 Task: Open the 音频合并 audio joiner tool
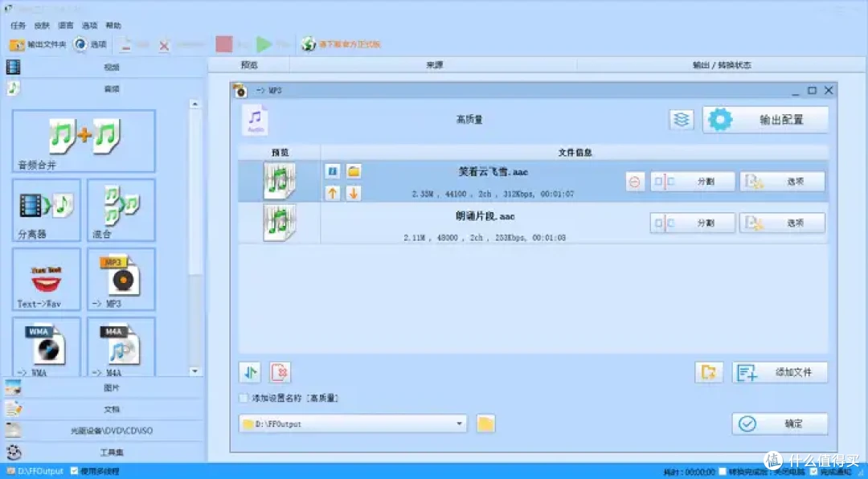(x=84, y=141)
